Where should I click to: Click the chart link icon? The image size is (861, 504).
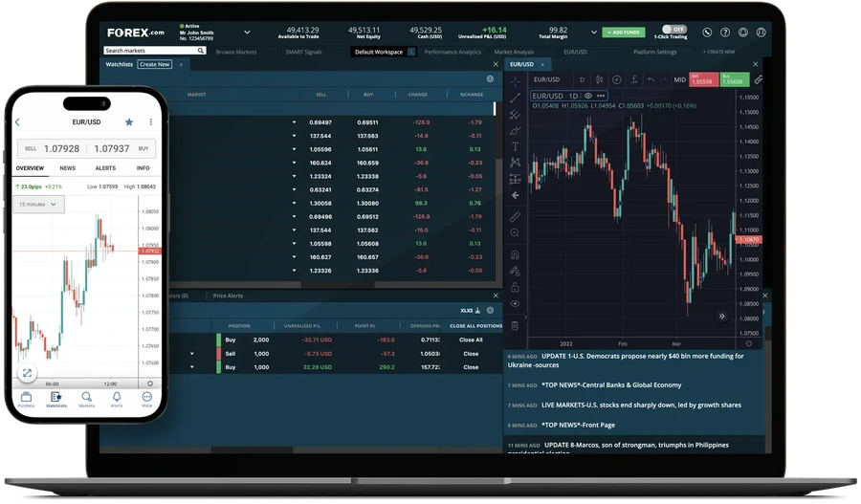click(759, 79)
